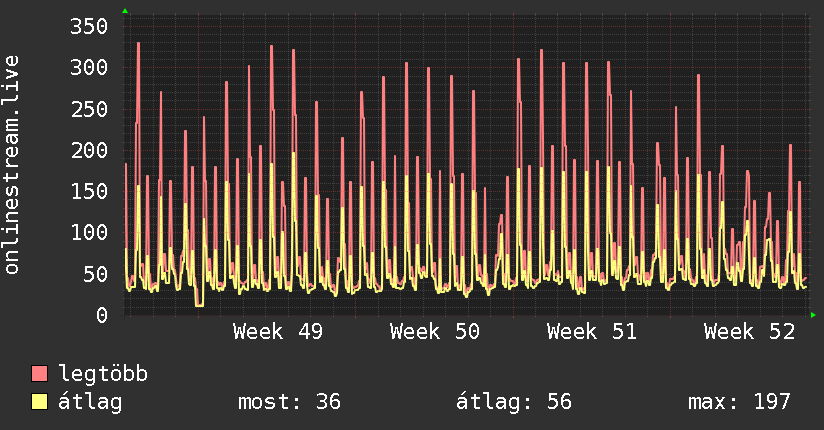Click the 'Week 52' axis label
Screen dimensions: 824x430
coord(749,332)
